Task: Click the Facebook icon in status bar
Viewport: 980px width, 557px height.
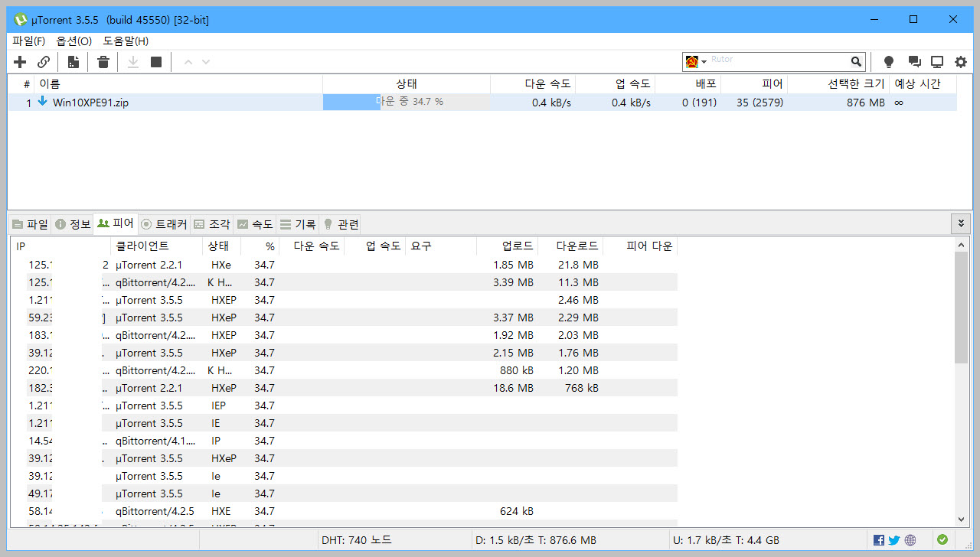Action: pos(879,540)
